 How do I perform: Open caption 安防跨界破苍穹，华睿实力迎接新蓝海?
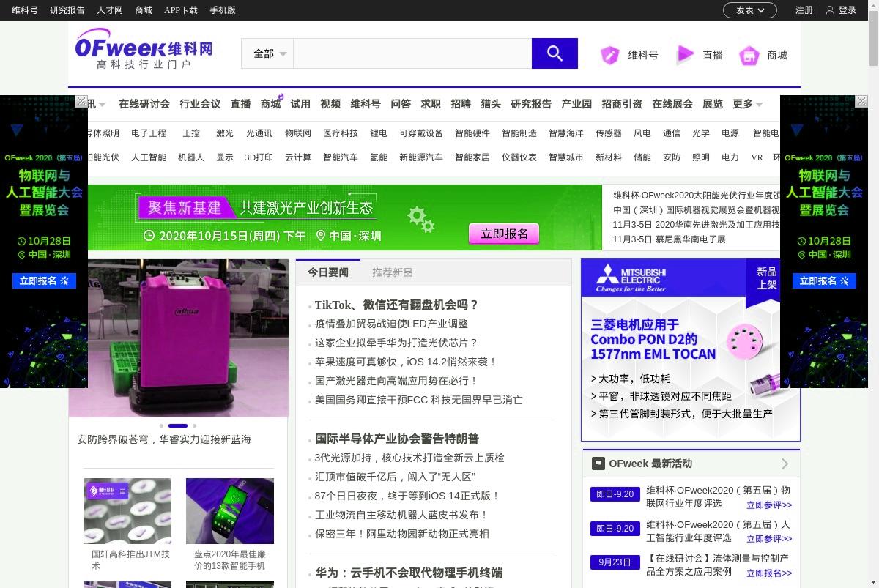coord(164,439)
